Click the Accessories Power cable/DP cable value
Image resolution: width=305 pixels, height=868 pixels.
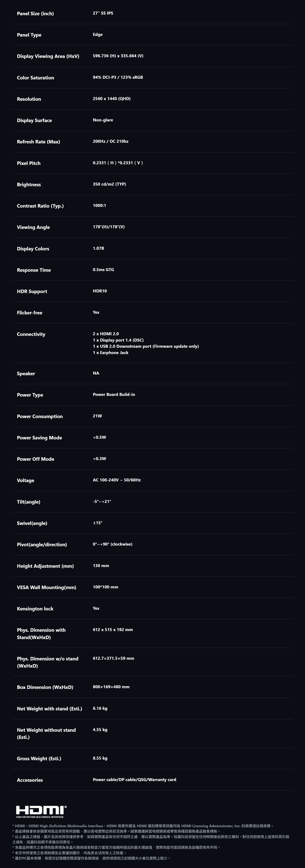(135, 780)
